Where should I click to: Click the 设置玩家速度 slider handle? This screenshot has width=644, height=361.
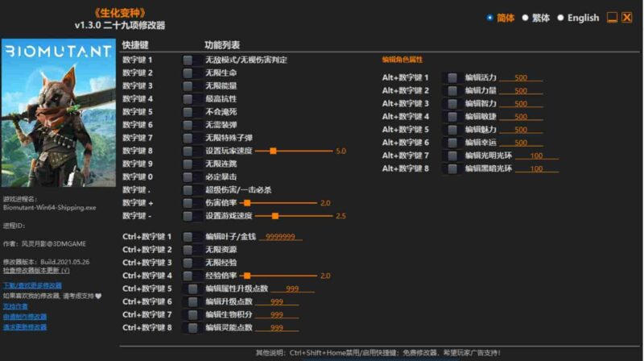(x=273, y=151)
